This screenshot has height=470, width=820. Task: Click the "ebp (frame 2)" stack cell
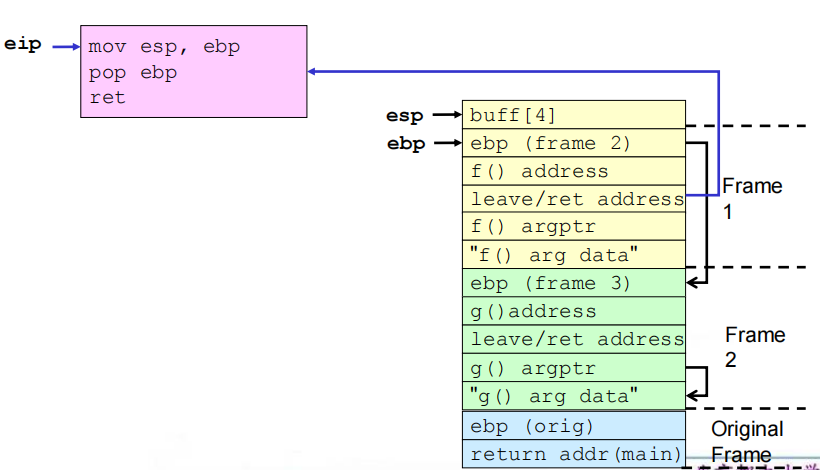click(573, 143)
